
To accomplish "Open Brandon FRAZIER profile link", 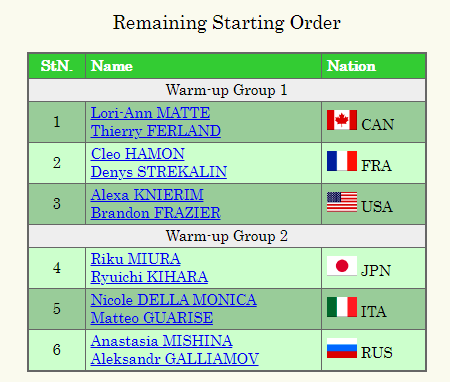I will click(x=156, y=213).
